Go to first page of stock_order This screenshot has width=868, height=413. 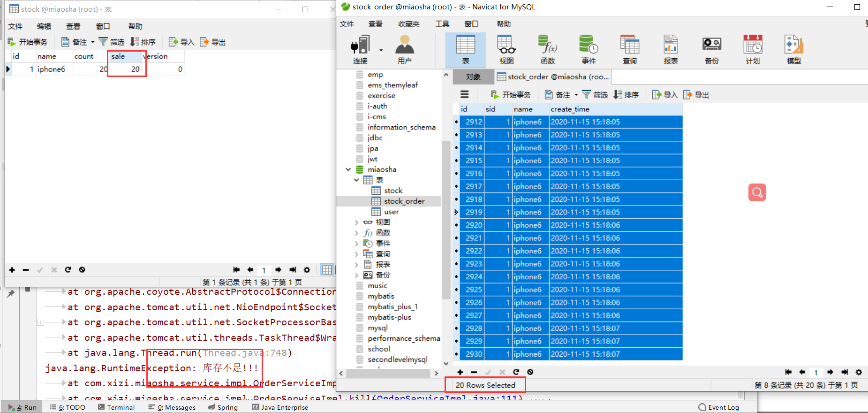[788, 372]
